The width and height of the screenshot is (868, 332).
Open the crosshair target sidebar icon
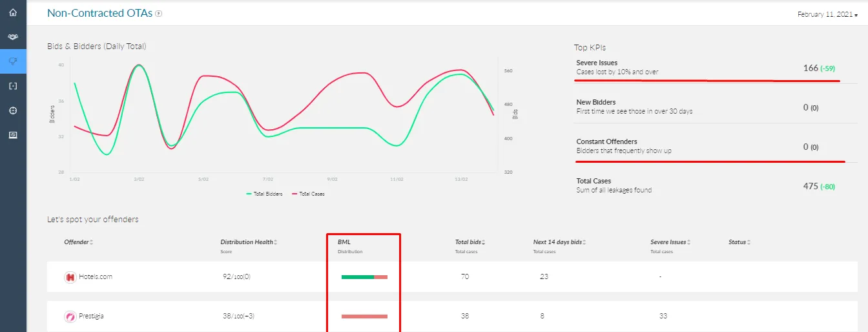coord(13,110)
